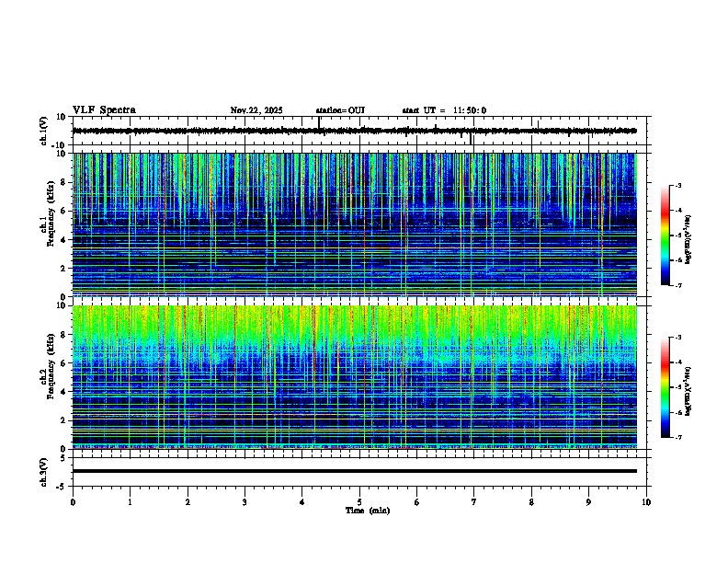Click time axis tick label "3"
This screenshot has width=728, height=563.
(x=245, y=502)
